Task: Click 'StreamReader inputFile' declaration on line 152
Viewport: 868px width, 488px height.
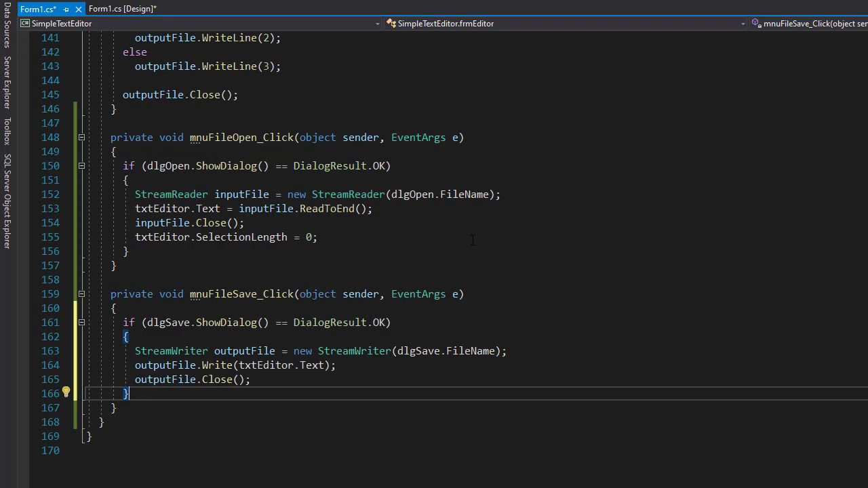Action: pos(202,195)
